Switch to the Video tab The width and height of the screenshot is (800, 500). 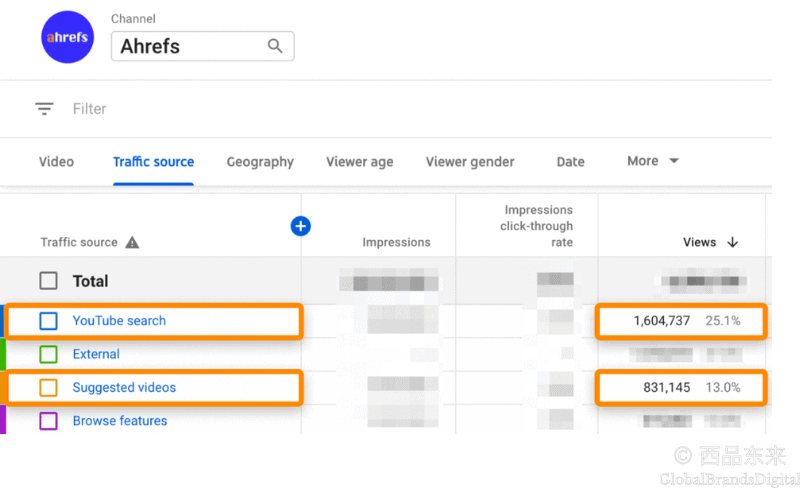[56, 162]
